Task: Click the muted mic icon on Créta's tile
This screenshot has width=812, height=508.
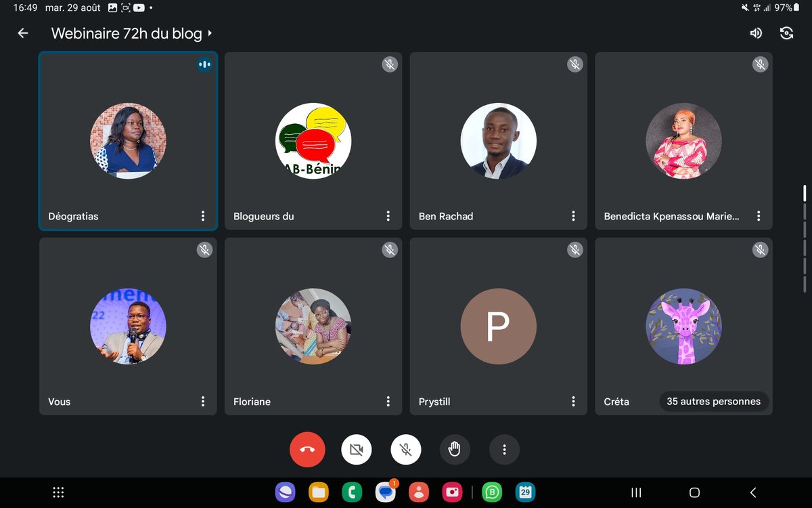Action: pos(761,250)
